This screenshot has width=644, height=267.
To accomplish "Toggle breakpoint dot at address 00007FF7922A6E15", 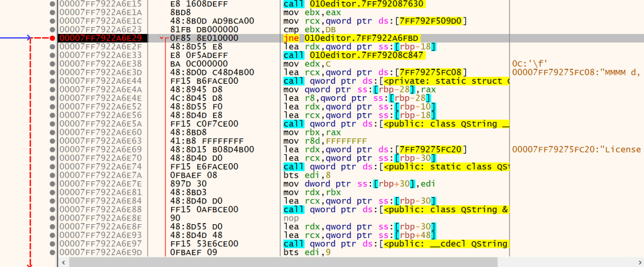I will point(52,4).
